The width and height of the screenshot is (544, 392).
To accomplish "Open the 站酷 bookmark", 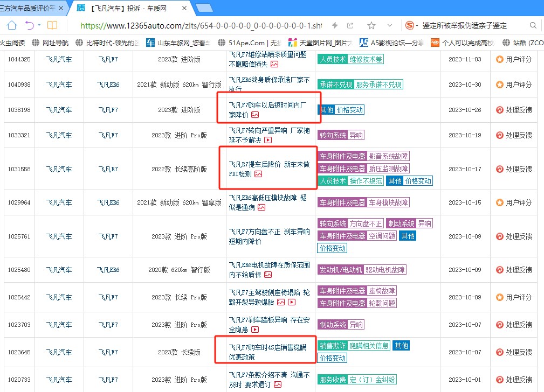I will [523, 43].
